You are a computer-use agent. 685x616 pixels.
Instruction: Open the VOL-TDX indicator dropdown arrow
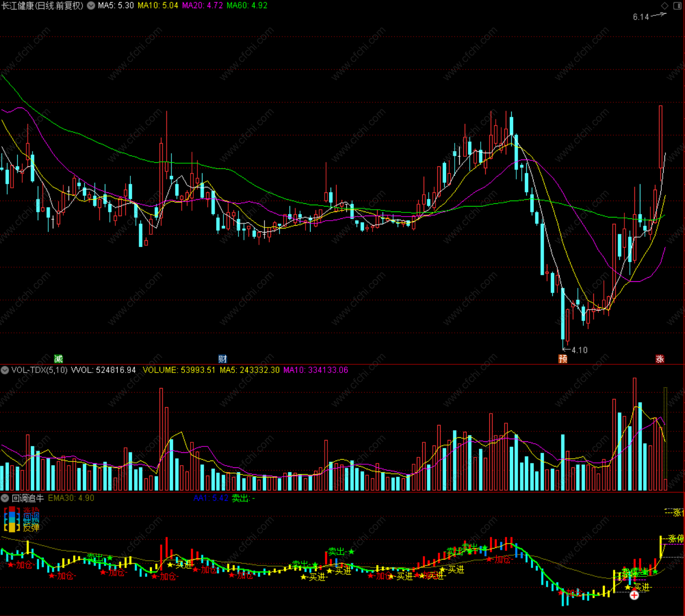tap(5, 370)
